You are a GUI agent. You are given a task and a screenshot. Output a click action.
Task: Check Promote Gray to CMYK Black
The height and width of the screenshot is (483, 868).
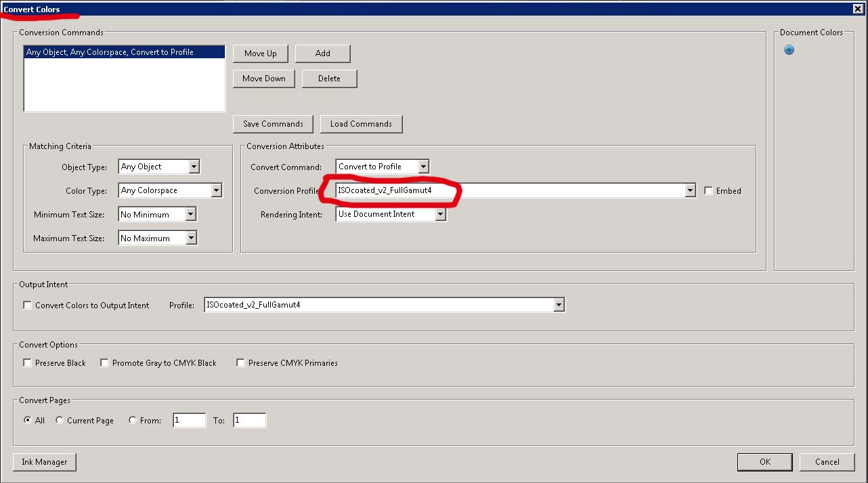(104, 363)
